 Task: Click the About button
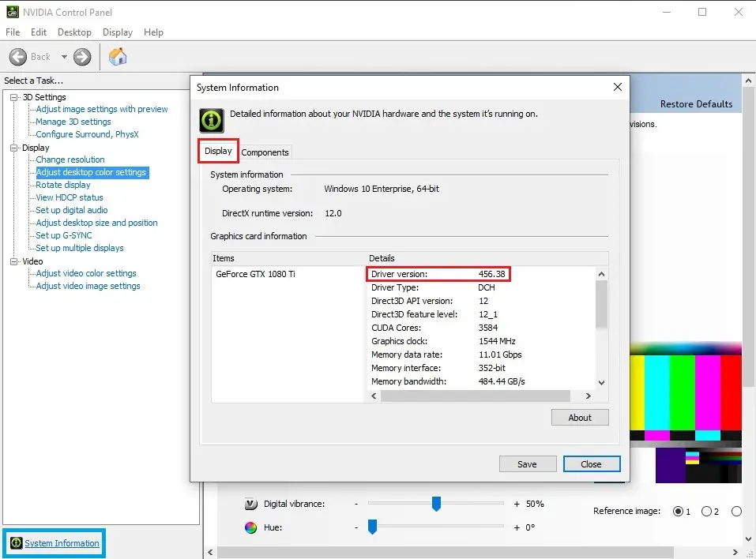click(x=580, y=418)
